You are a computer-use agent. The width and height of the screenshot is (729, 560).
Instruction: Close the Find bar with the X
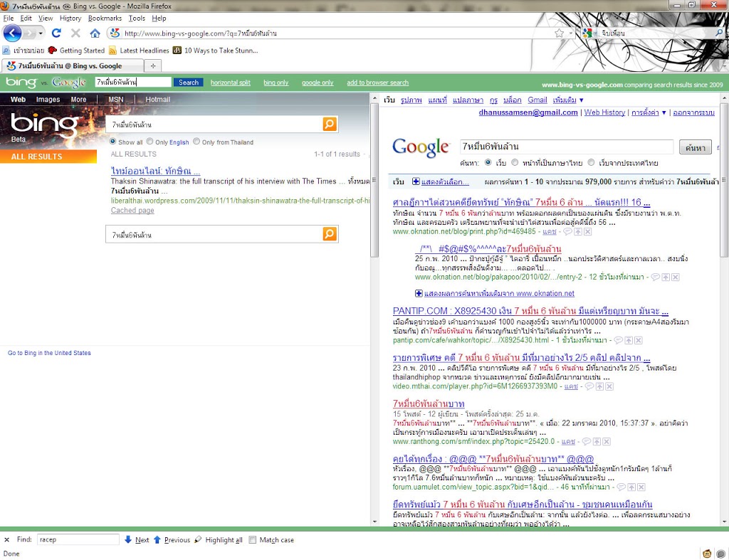pos(7,540)
